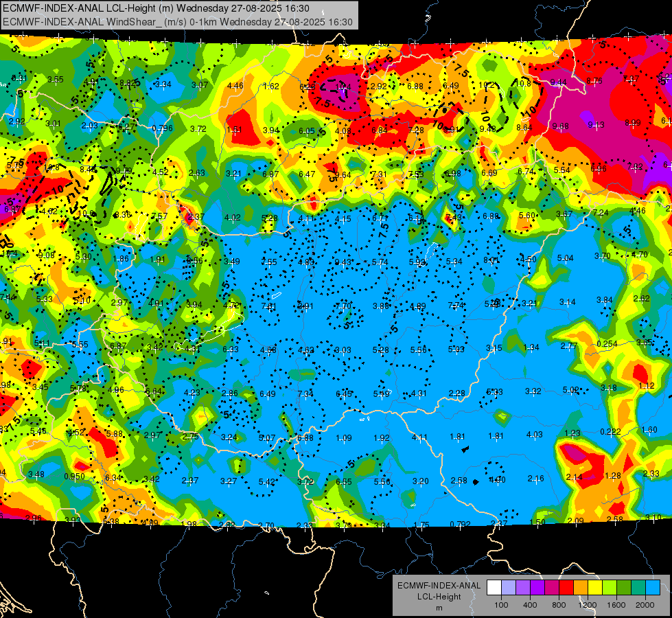Click the magenta legend color box
Viewport: 672px width, 618px height.
click(552, 587)
